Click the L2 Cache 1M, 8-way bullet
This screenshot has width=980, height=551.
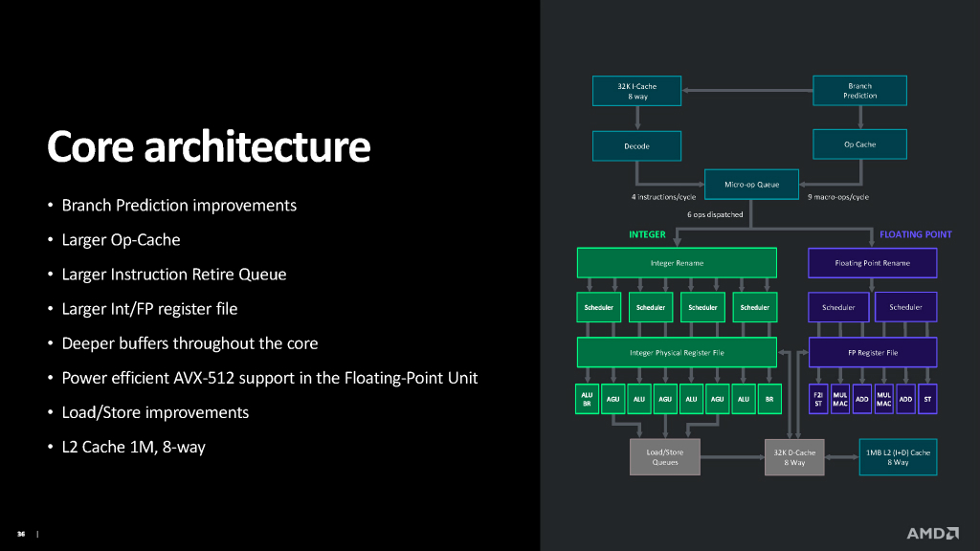click(x=133, y=448)
